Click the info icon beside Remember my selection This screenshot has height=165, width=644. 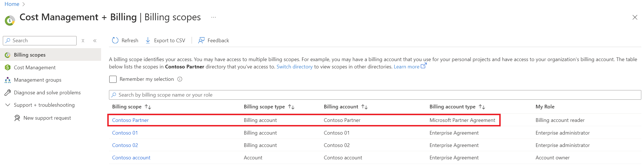click(180, 79)
